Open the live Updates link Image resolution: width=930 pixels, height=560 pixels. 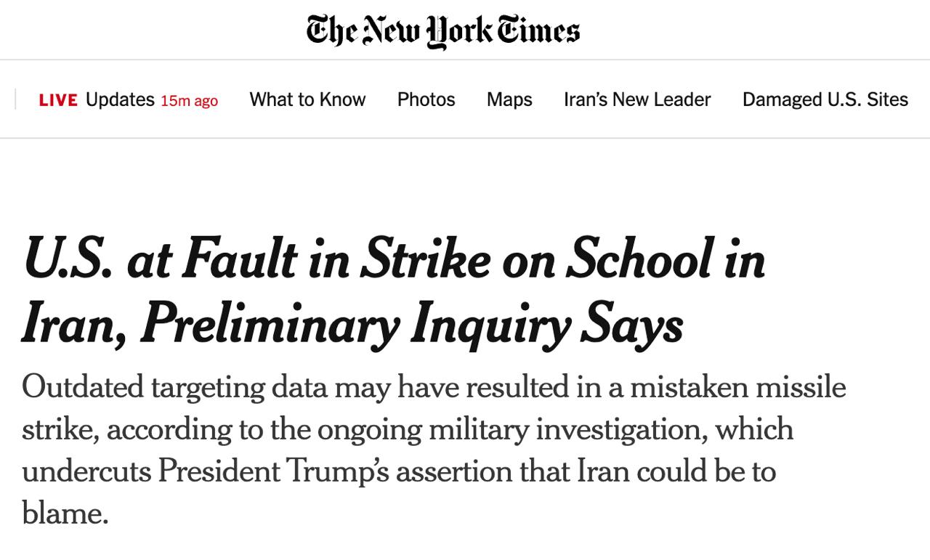tap(120, 100)
